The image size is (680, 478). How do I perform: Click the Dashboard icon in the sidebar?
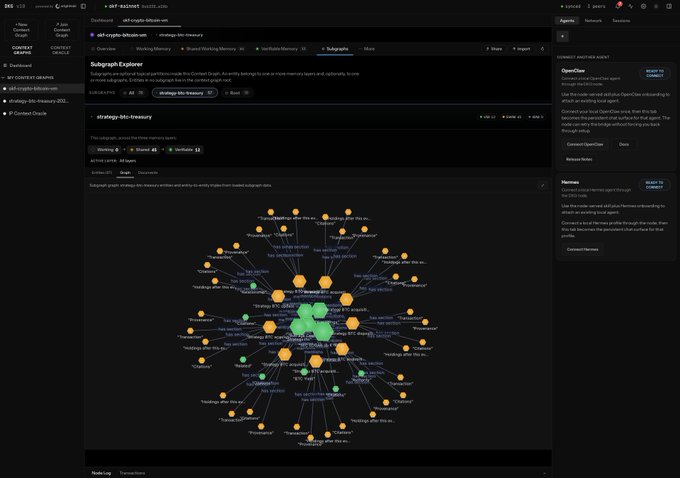coord(5,65)
